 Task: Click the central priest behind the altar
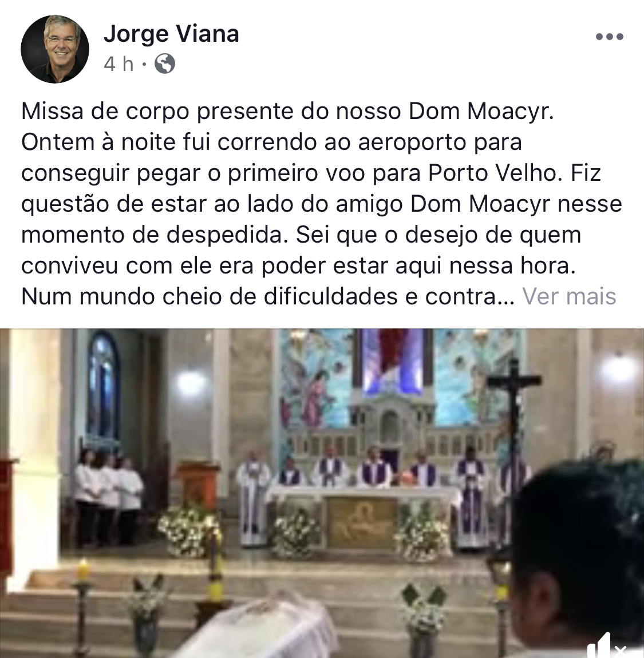coord(374,467)
